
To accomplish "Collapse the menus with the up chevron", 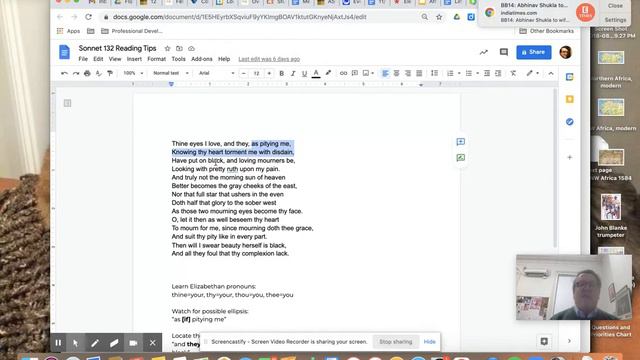I will pyautogui.click(x=551, y=73).
